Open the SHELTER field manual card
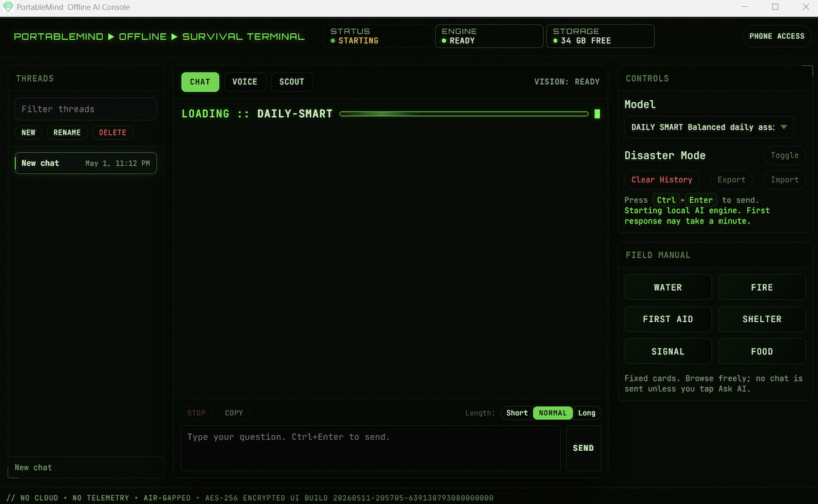Screen dimensions: 818x504 762,319
